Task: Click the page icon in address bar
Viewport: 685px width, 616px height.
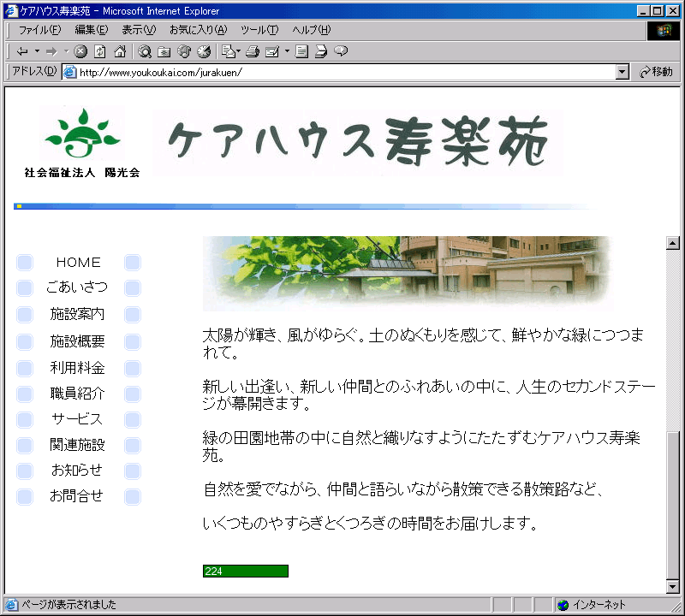Action: click(x=70, y=72)
